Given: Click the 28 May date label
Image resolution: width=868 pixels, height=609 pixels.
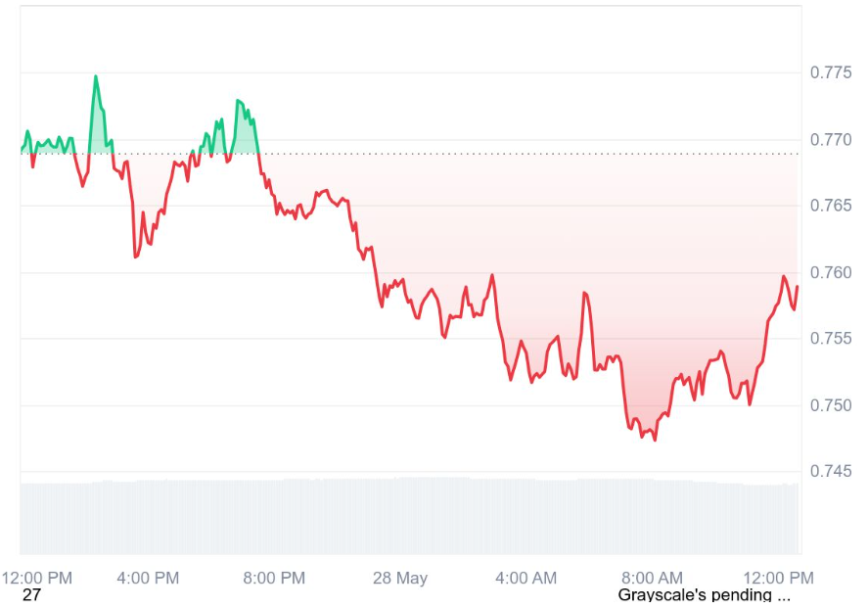Looking at the screenshot, I should [x=400, y=578].
